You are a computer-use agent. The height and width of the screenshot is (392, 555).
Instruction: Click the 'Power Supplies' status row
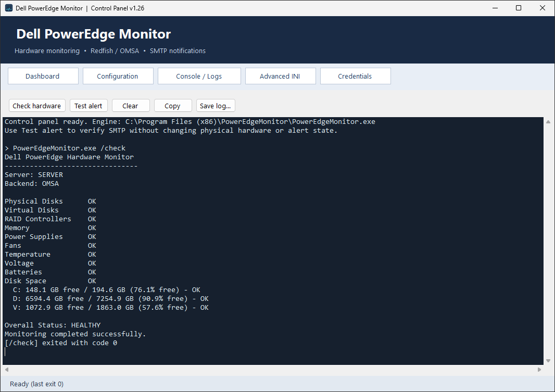(x=51, y=236)
